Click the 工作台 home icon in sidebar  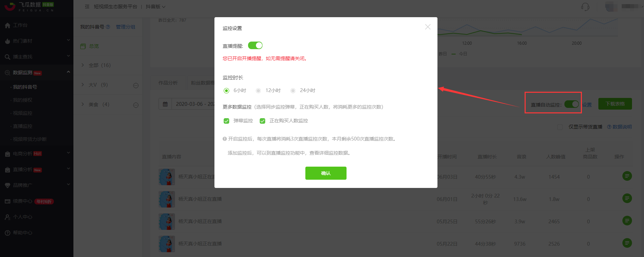pos(8,25)
